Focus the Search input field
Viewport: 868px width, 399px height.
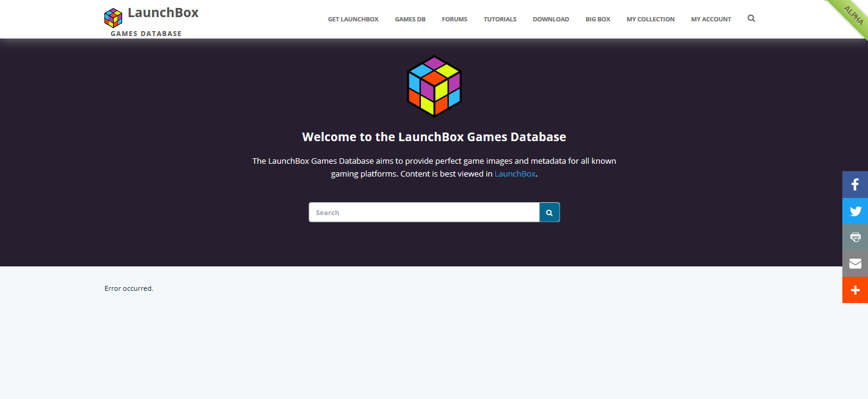coord(424,213)
